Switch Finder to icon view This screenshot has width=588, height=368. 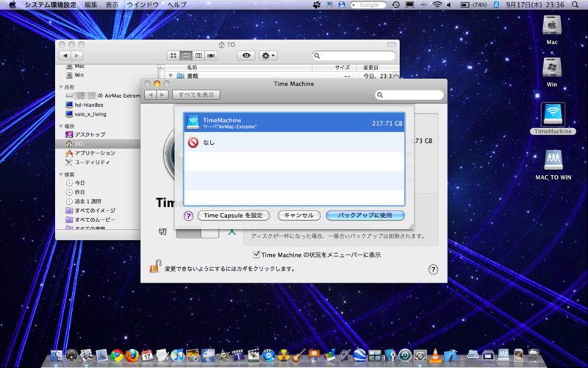(173, 56)
